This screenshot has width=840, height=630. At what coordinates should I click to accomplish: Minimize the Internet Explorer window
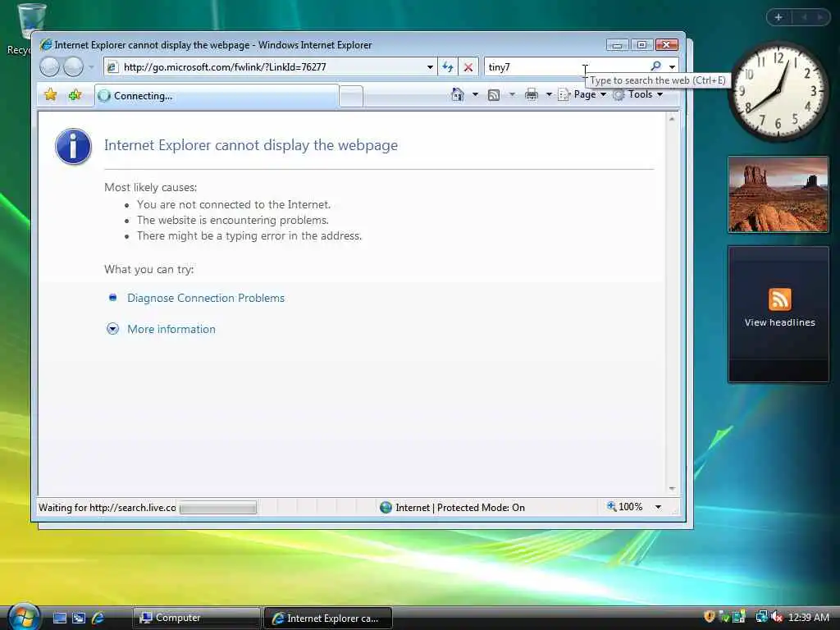617,45
